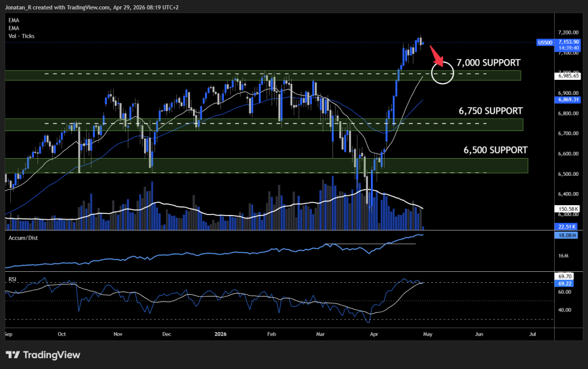
Task: Click the 69.22 RSI value label
Action: coord(563,283)
